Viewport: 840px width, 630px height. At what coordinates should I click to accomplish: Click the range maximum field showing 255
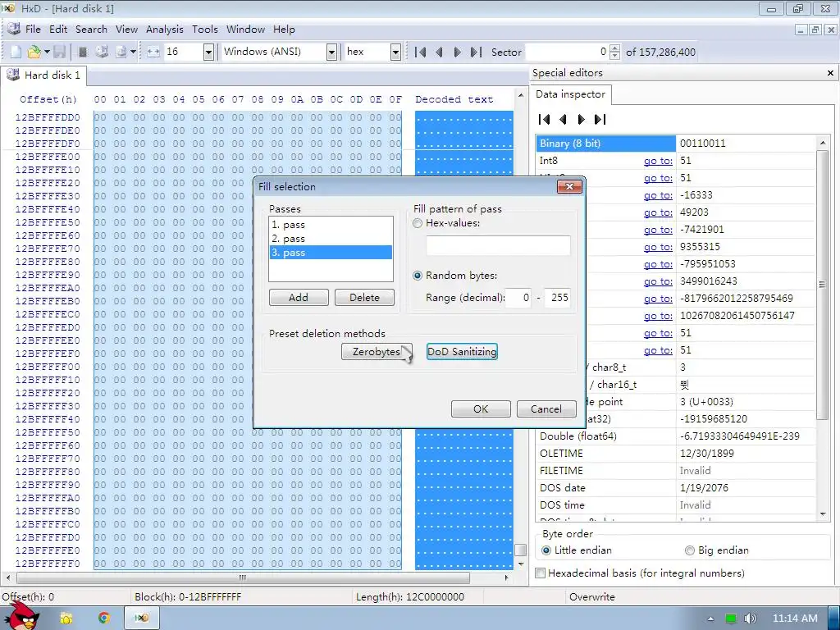[557, 297]
